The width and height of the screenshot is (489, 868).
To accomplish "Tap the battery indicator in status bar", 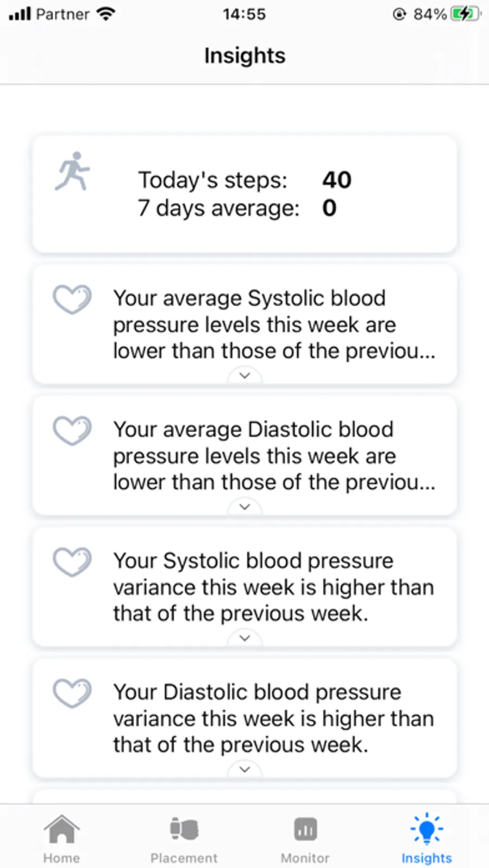I will [466, 14].
